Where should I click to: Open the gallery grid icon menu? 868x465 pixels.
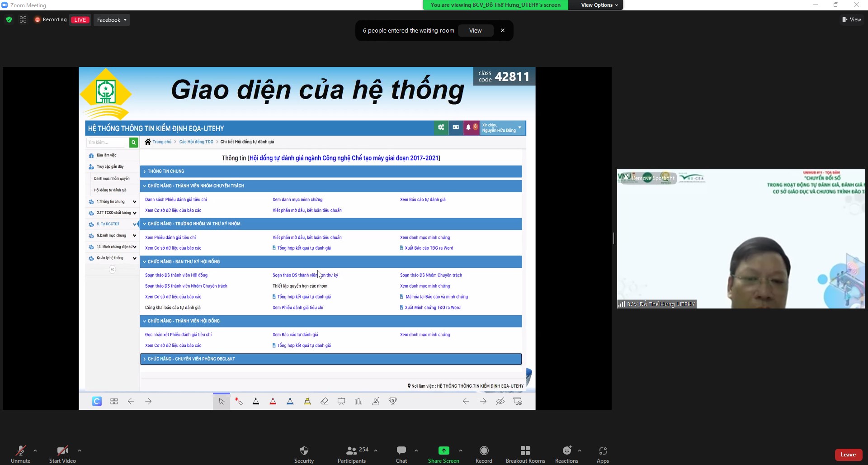(x=23, y=20)
